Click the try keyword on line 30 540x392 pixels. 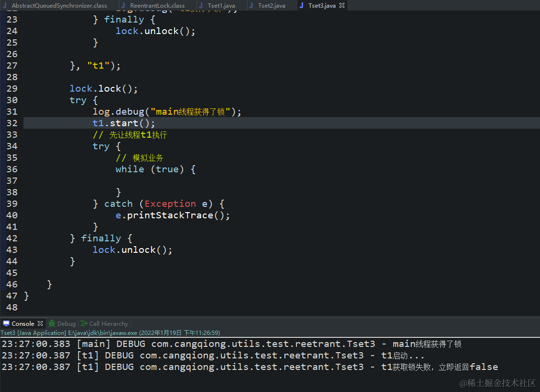click(78, 100)
